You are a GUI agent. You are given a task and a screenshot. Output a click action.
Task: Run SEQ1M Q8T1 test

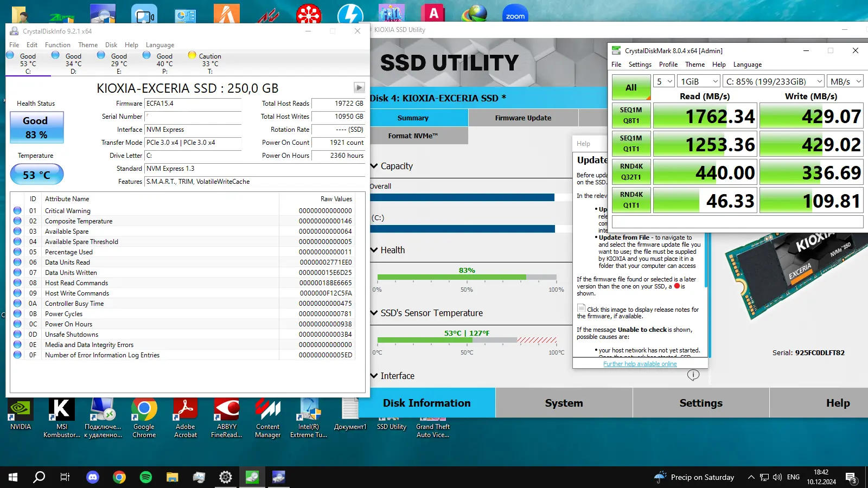631,115
